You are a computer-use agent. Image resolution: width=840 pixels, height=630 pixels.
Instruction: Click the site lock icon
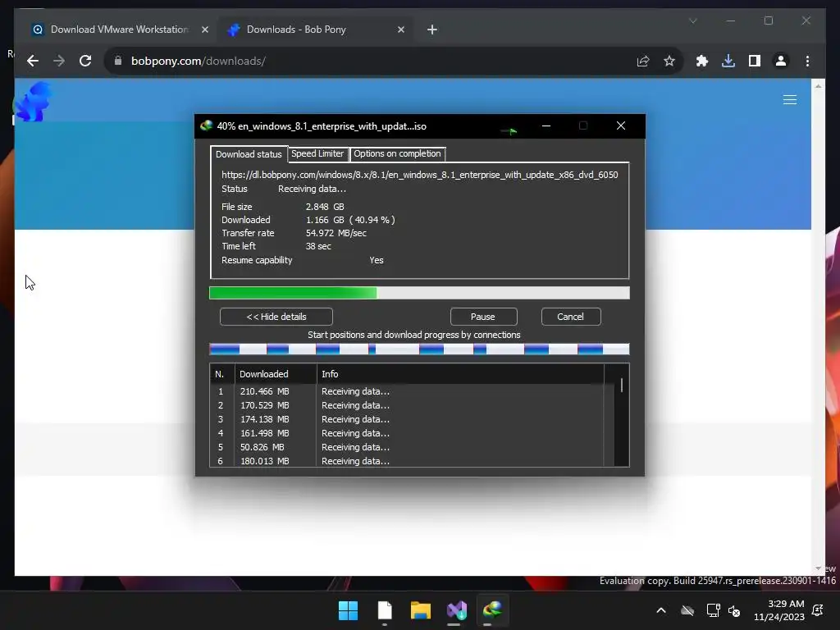click(x=118, y=61)
